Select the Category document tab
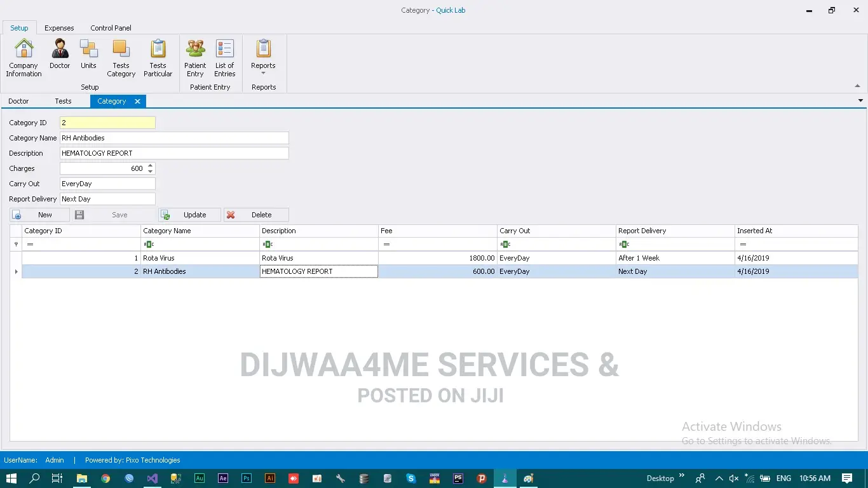Viewport: 868px width, 488px height. click(x=112, y=101)
